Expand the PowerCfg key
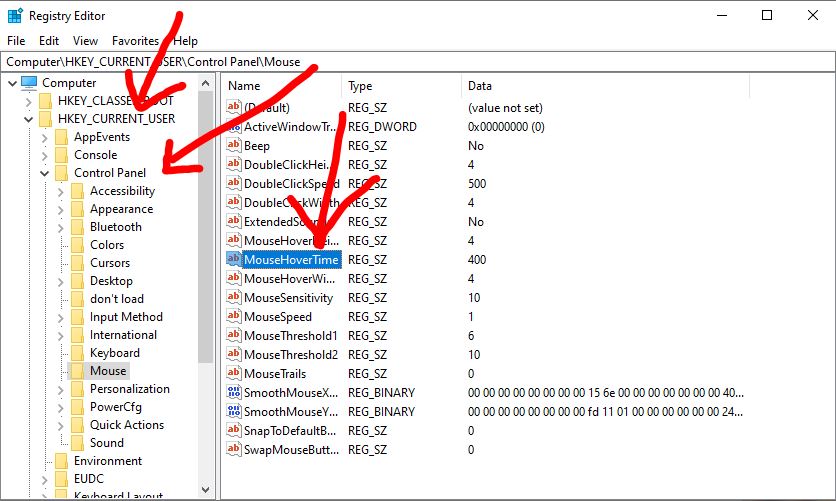Viewport: 836px width, 501px height. click(x=60, y=408)
